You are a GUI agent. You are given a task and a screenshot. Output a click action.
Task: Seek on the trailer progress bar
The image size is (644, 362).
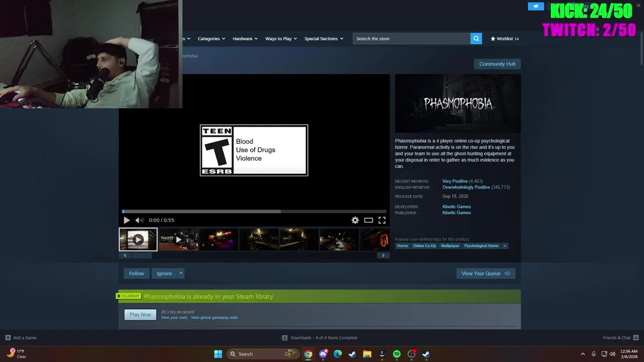point(254,212)
